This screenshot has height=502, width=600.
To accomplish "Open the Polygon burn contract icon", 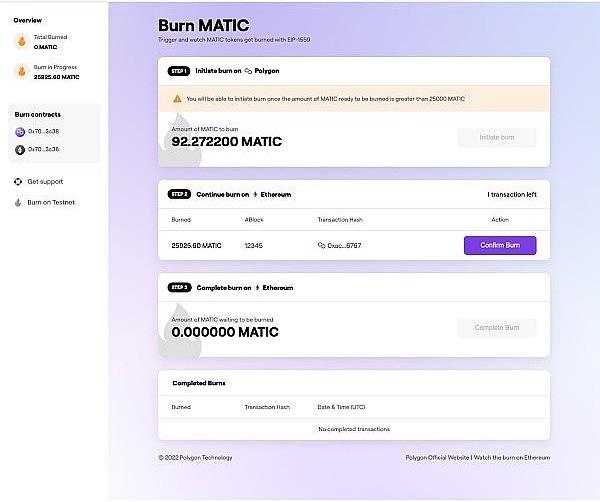I will click(x=21, y=132).
